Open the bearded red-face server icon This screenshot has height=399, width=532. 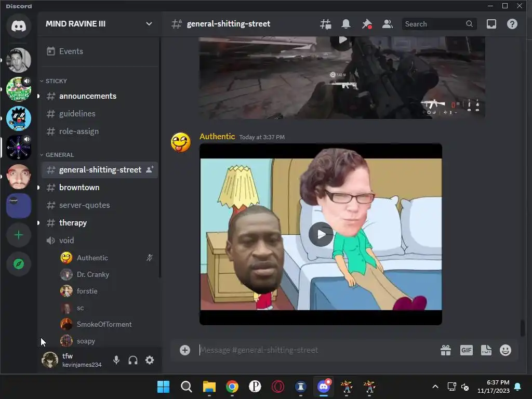(x=19, y=177)
